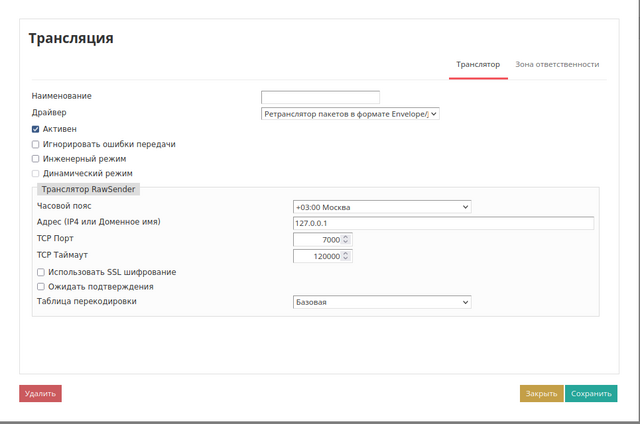Viewport: 640px width, 424px height.
Task: Expand the Часовой пояс dropdown
Action: (x=381, y=207)
